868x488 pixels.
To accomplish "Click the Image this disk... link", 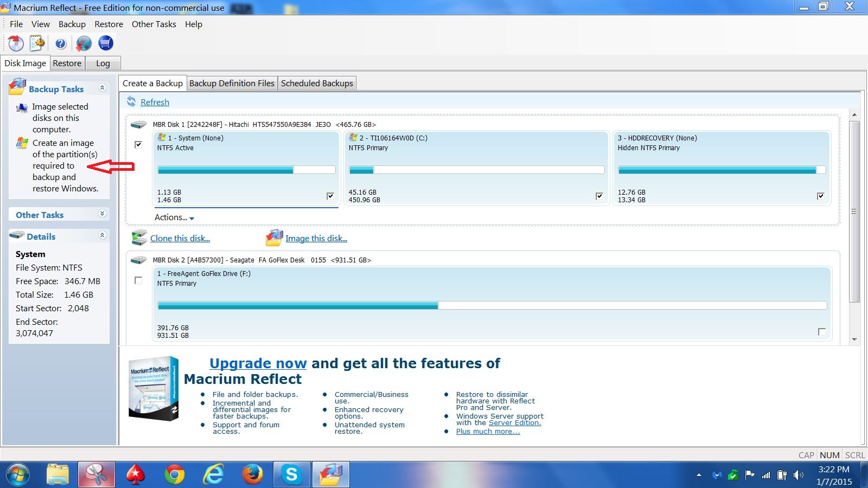I will coord(316,239).
